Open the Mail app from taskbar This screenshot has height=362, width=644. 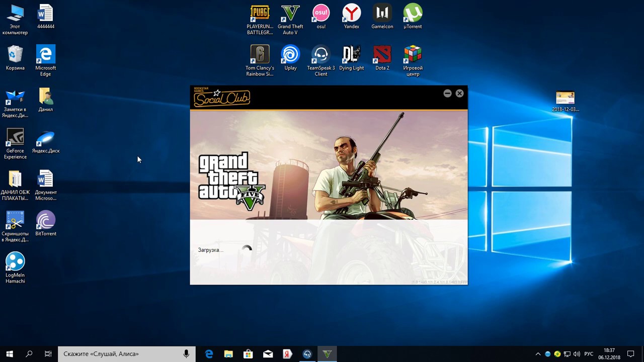click(268, 354)
